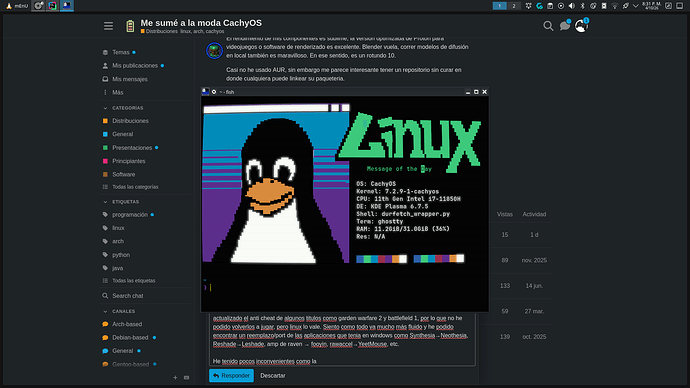
Task: Open Gentoo-based chat channel
Action: click(x=130, y=364)
